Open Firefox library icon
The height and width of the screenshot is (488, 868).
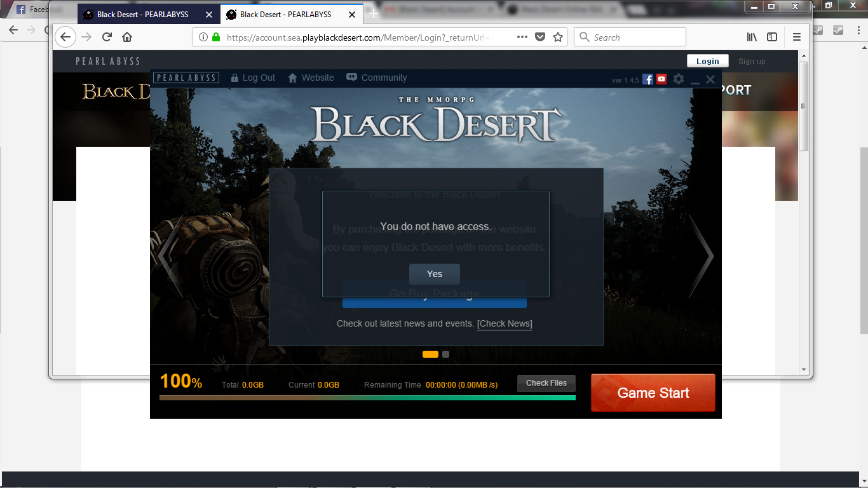tap(752, 37)
